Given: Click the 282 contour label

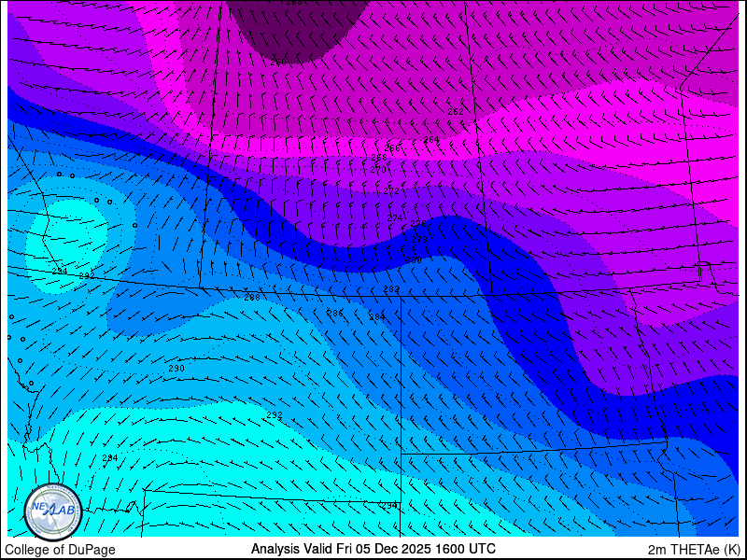Looking at the screenshot, I should coord(391,289).
